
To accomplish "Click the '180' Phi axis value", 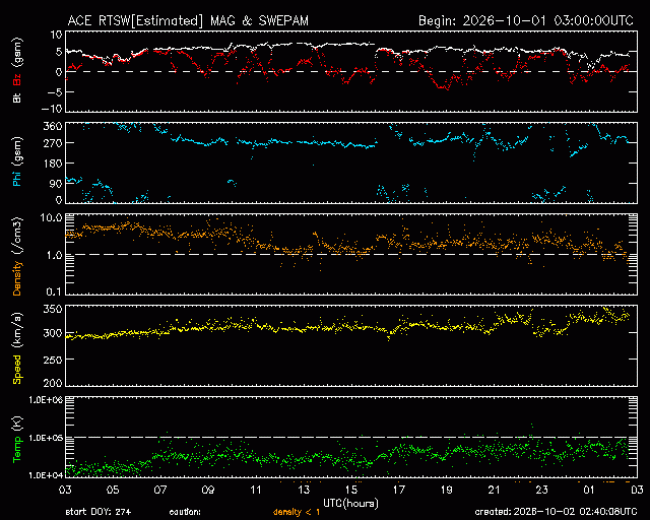I will [52, 163].
